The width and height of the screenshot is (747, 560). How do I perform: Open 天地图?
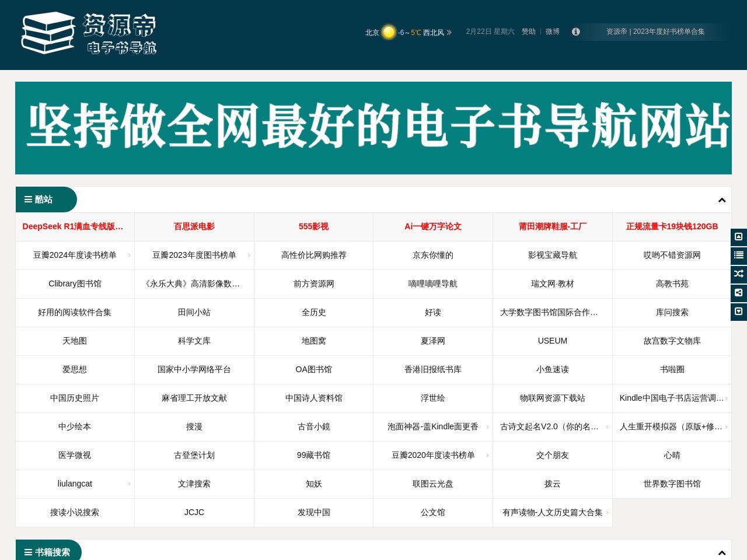75,341
